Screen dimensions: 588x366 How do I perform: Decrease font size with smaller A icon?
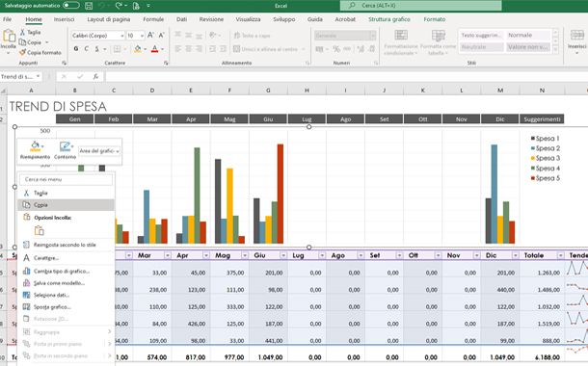pos(161,36)
